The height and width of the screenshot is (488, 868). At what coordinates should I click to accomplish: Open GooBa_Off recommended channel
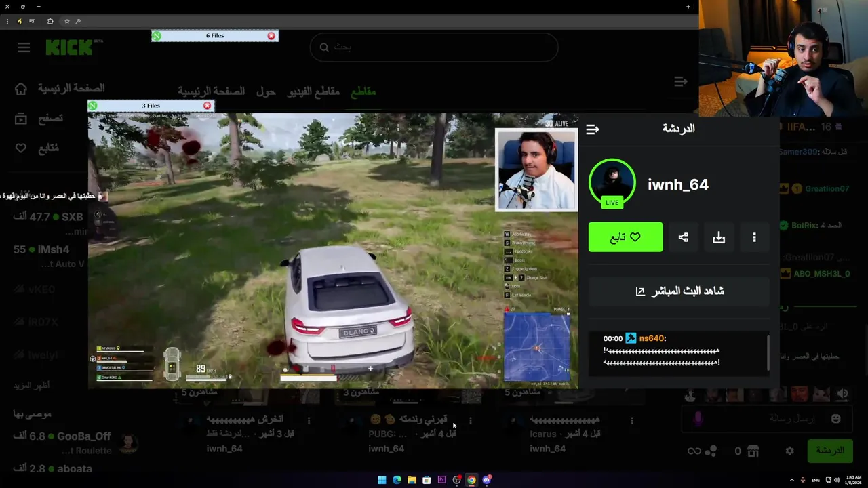pyautogui.click(x=84, y=436)
